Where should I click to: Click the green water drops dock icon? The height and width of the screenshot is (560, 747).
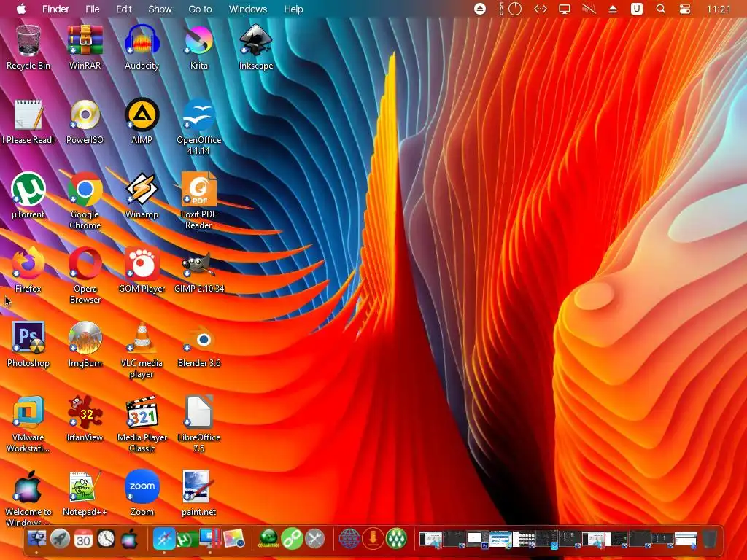[x=396, y=539]
